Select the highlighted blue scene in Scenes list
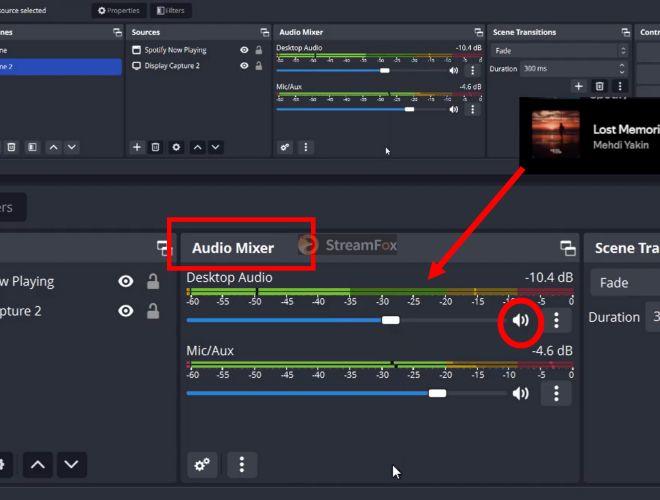 [x=61, y=66]
